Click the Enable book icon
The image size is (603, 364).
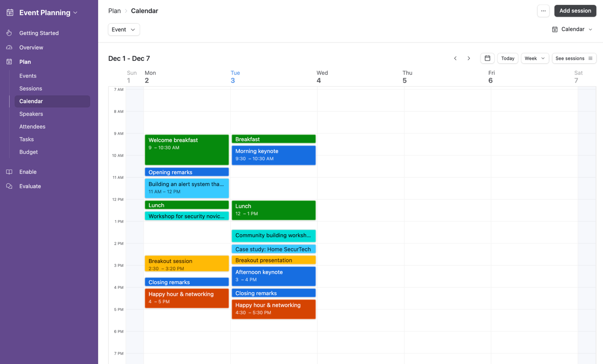click(9, 172)
